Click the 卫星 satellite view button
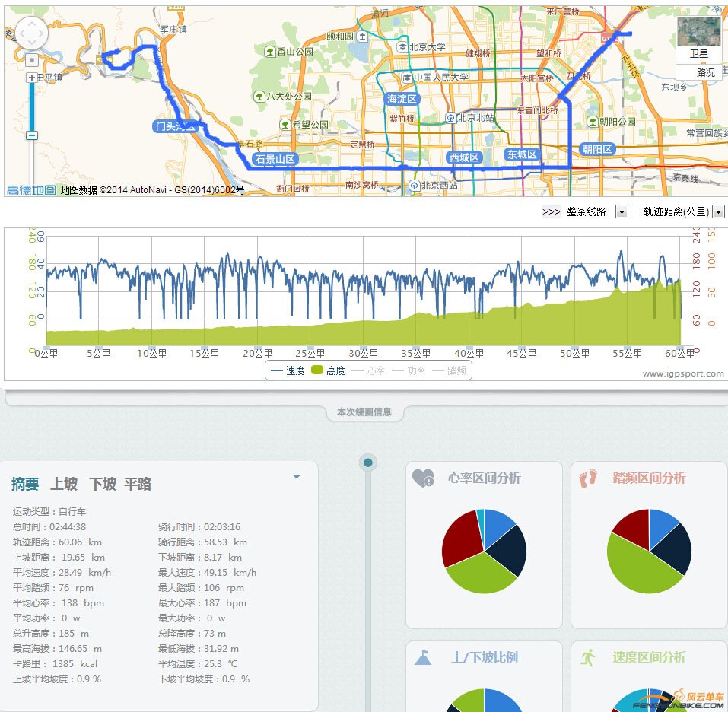This screenshot has height=712, width=728. 698,53
